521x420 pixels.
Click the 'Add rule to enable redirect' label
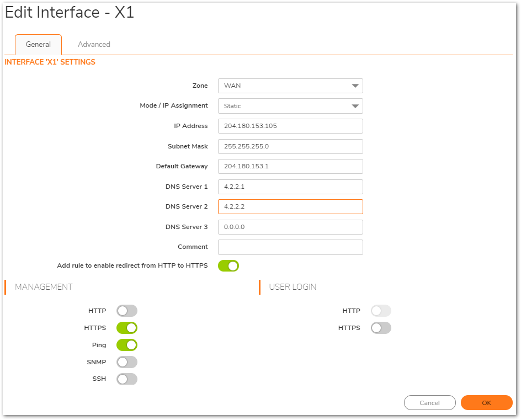(x=132, y=265)
